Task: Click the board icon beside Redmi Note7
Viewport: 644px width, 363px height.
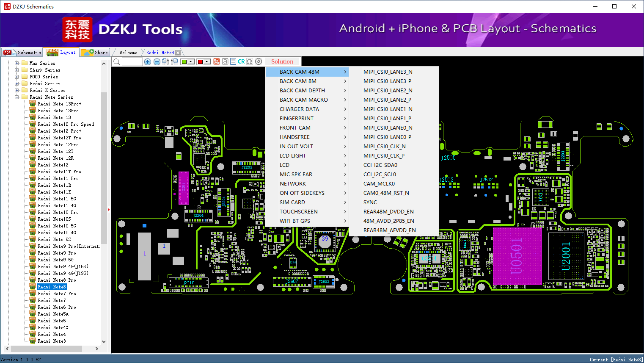Action: (33, 300)
